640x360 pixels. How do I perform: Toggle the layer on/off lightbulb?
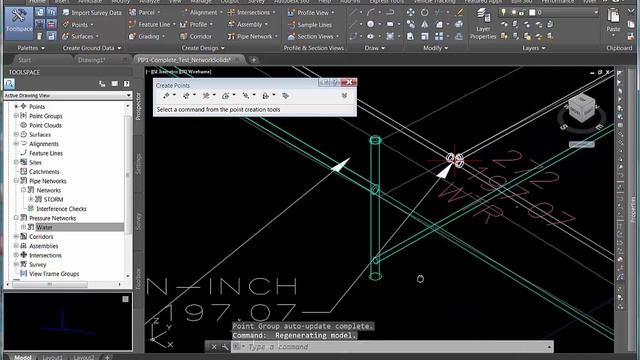coord(504,13)
